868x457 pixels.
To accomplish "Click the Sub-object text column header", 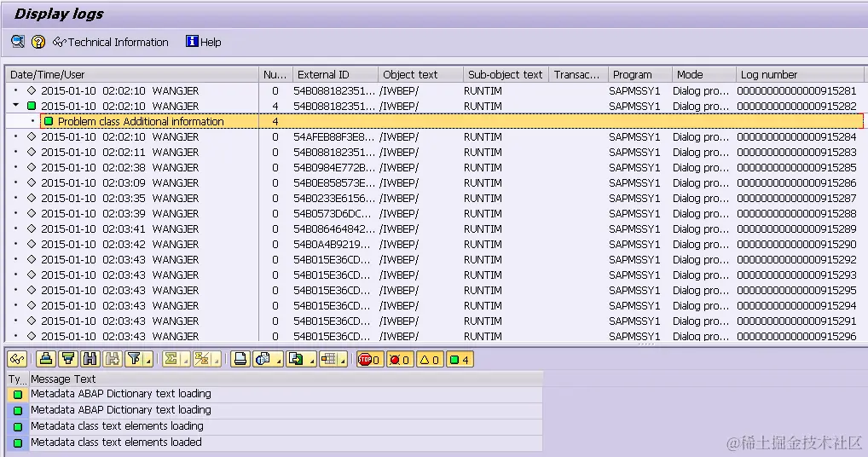I will tap(506, 74).
